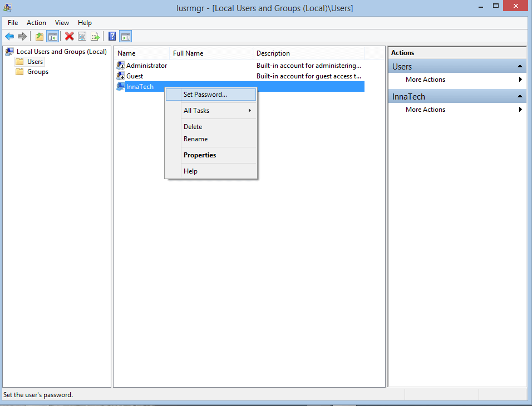Click the Export List toolbar icon

95,37
